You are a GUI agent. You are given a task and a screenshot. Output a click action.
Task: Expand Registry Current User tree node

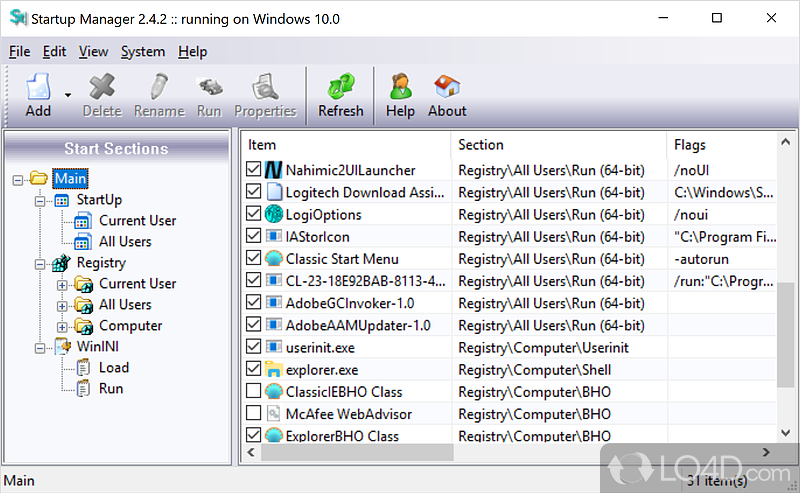(62, 284)
